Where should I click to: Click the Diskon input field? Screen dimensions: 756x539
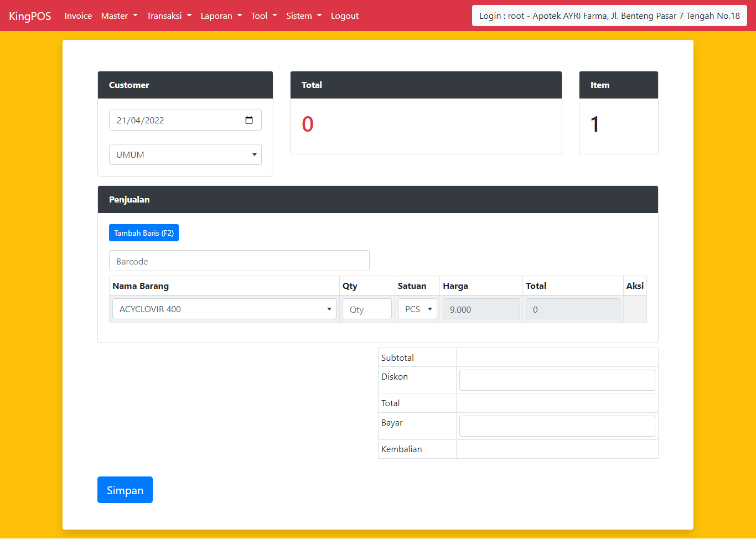point(557,380)
